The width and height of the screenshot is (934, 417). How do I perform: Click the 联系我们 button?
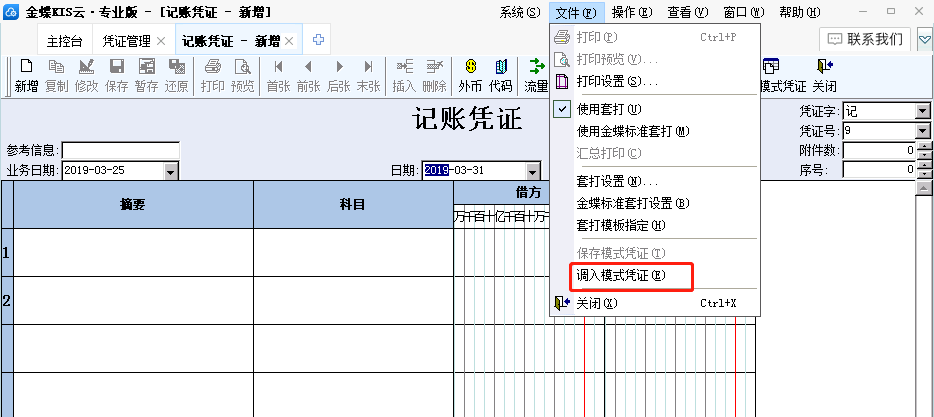[x=865, y=40]
